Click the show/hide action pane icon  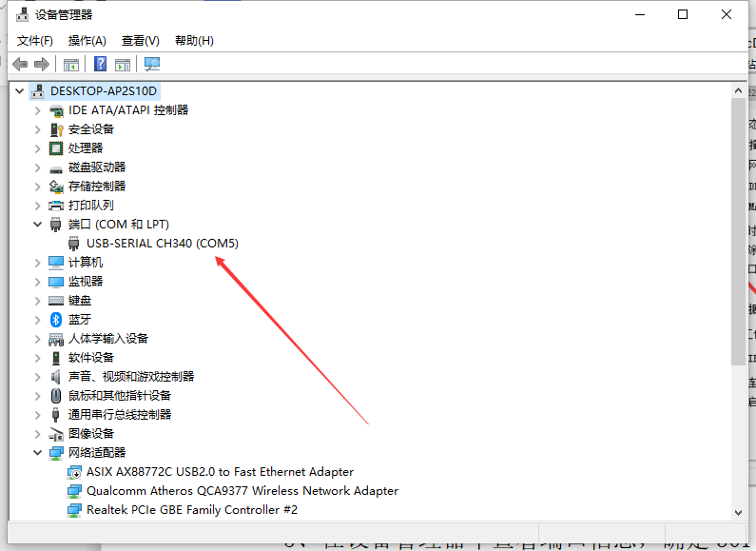point(123,64)
